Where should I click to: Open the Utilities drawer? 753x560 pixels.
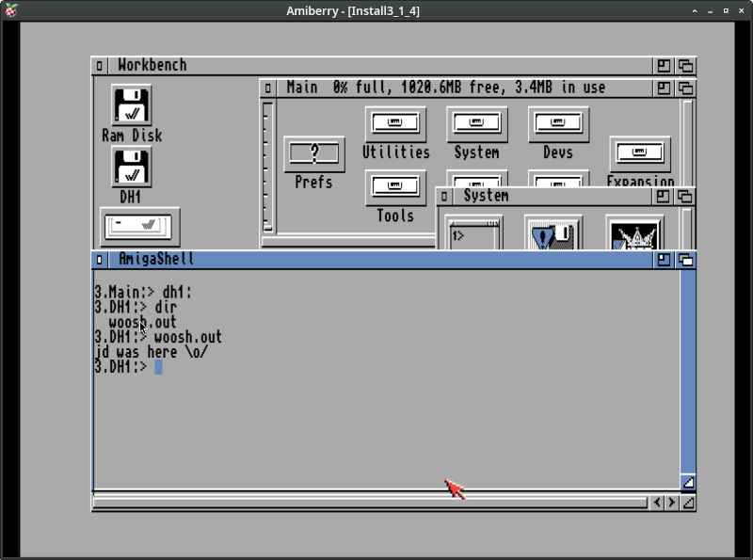[x=395, y=124]
